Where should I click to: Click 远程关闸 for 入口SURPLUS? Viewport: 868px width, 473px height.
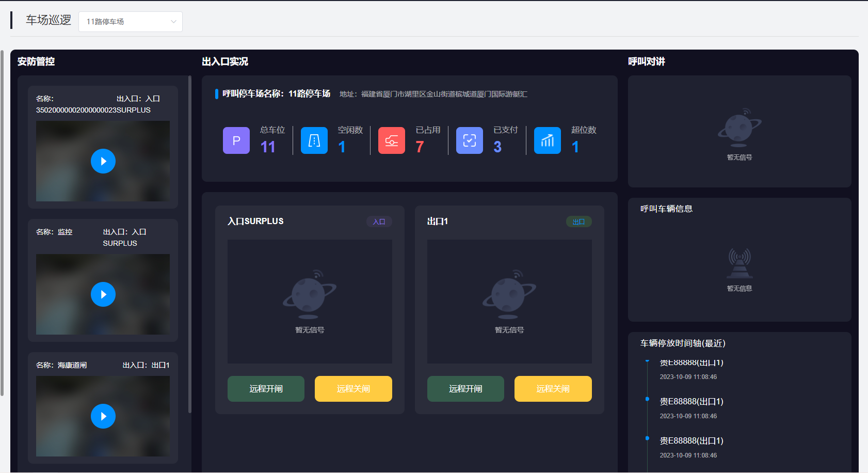353,389
